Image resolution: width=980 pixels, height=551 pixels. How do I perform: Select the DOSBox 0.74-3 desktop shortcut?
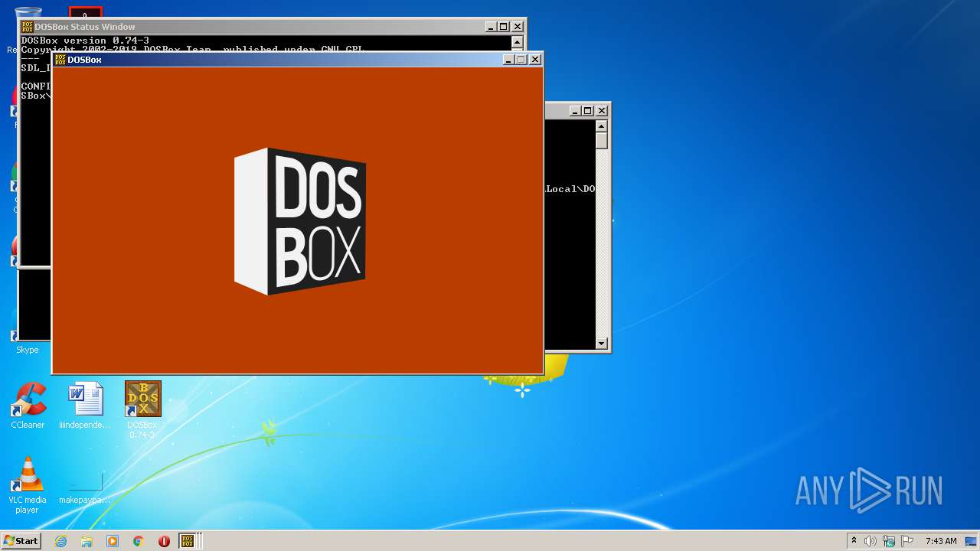(x=142, y=409)
